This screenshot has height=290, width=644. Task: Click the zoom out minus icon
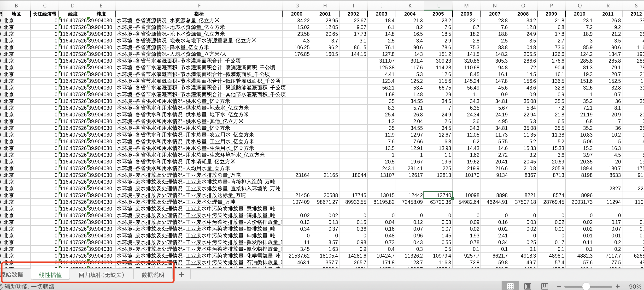pos(559,286)
